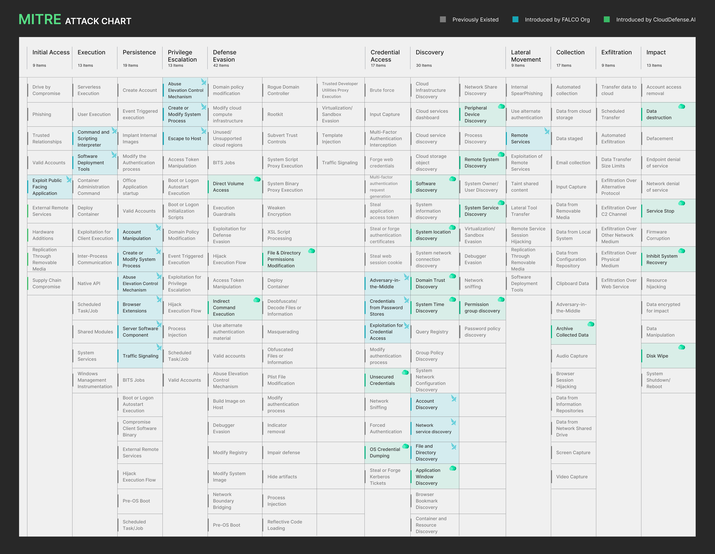Select the Impact column header
715x554 pixels.
(656, 52)
